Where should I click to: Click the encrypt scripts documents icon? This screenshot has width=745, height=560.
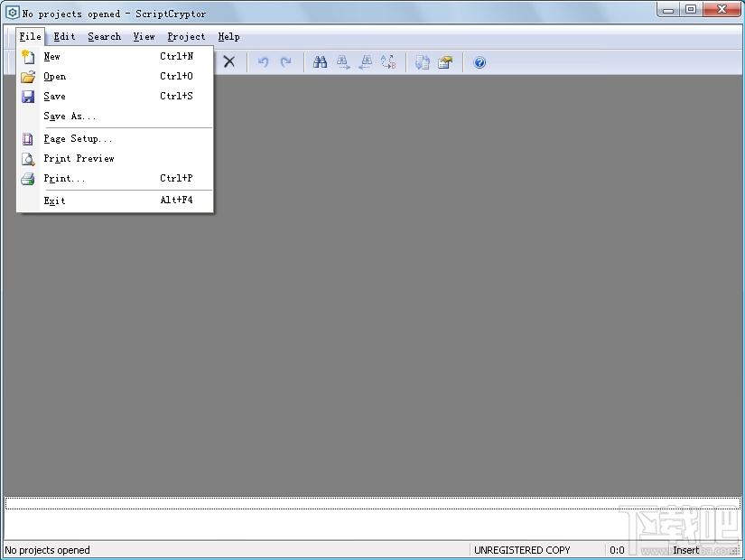(423, 62)
